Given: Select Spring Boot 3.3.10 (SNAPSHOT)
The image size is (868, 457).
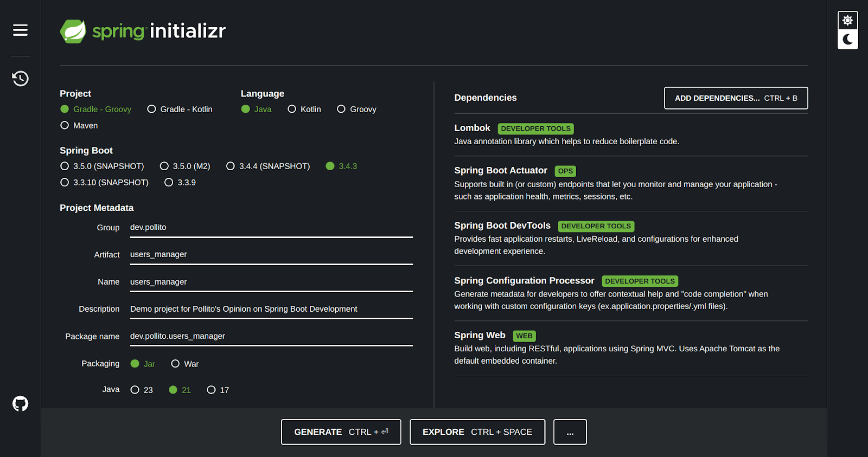Looking at the screenshot, I should (x=104, y=182).
